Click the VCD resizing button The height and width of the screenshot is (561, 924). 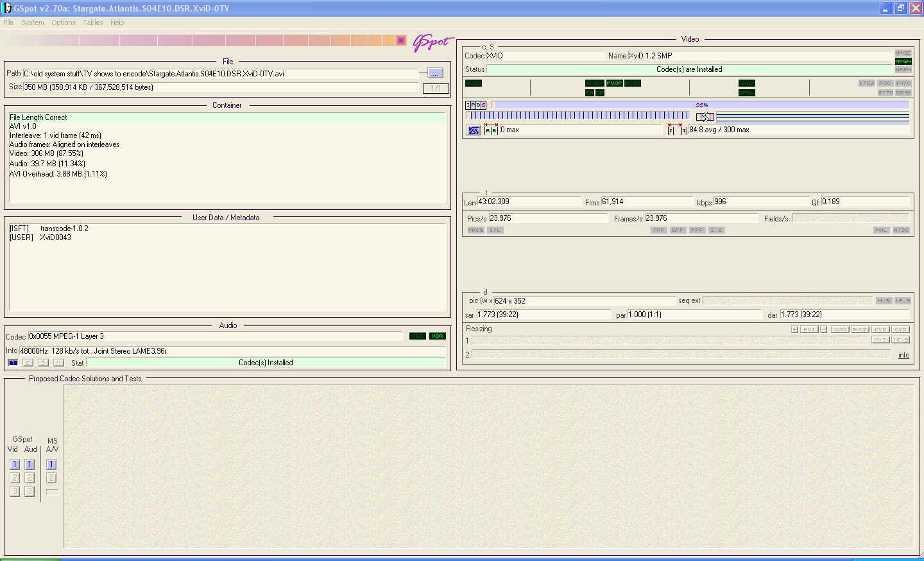click(x=840, y=329)
